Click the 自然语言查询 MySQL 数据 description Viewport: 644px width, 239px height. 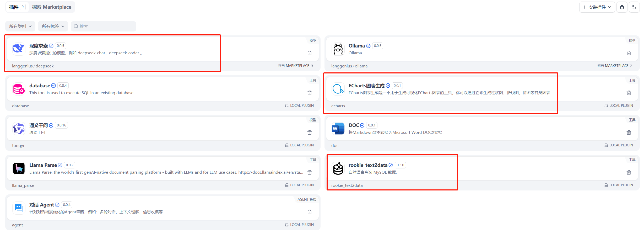[373, 172]
